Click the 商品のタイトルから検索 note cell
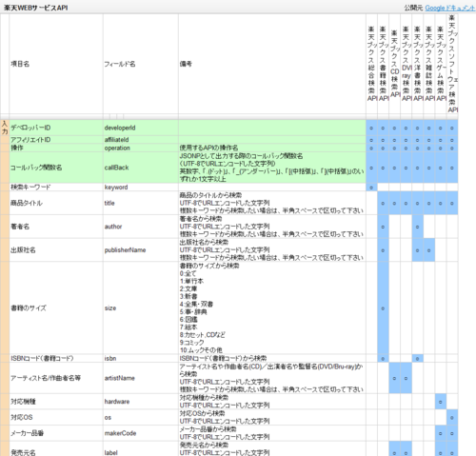 (x=272, y=203)
